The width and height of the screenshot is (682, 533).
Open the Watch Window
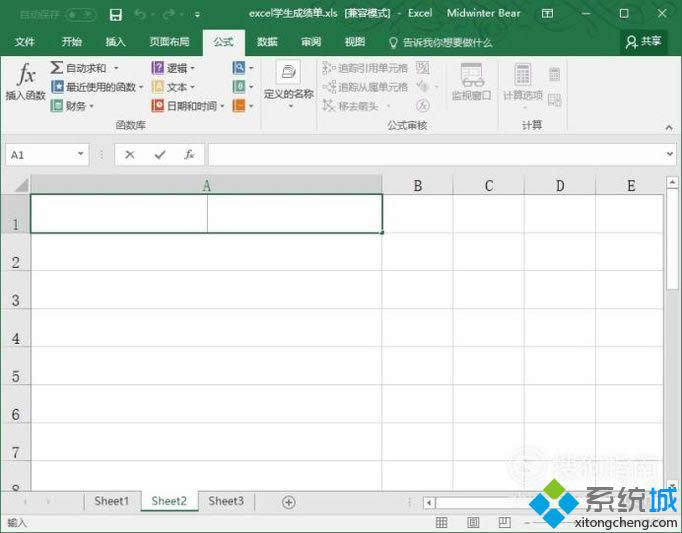[x=471, y=82]
